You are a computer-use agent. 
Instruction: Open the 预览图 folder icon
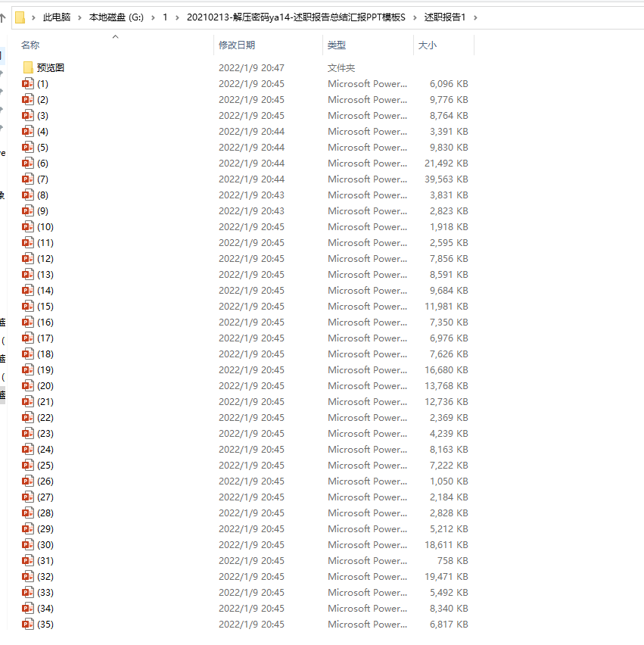pos(28,67)
